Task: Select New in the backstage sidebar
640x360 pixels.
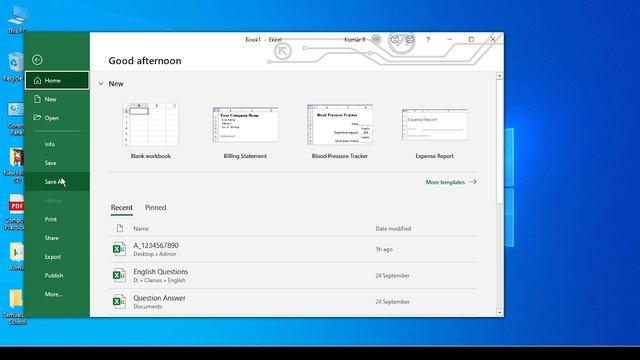Action: [x=57, y=99]
